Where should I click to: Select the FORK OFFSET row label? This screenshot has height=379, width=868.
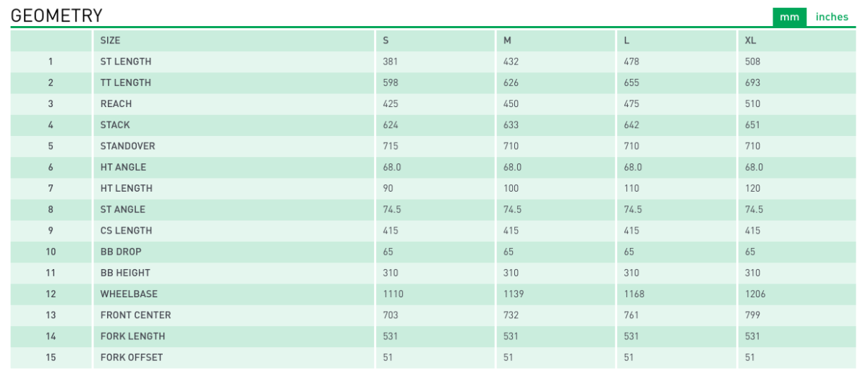tap(132, 357)
